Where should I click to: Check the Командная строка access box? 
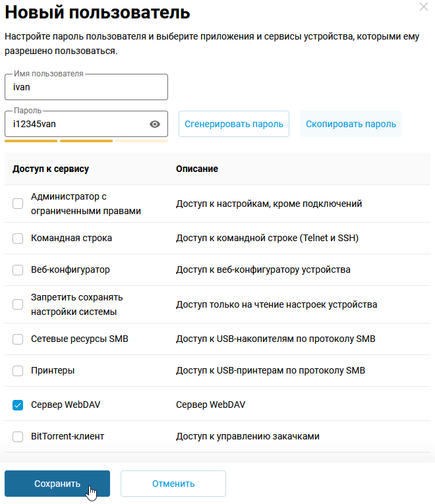pos(18,238)
